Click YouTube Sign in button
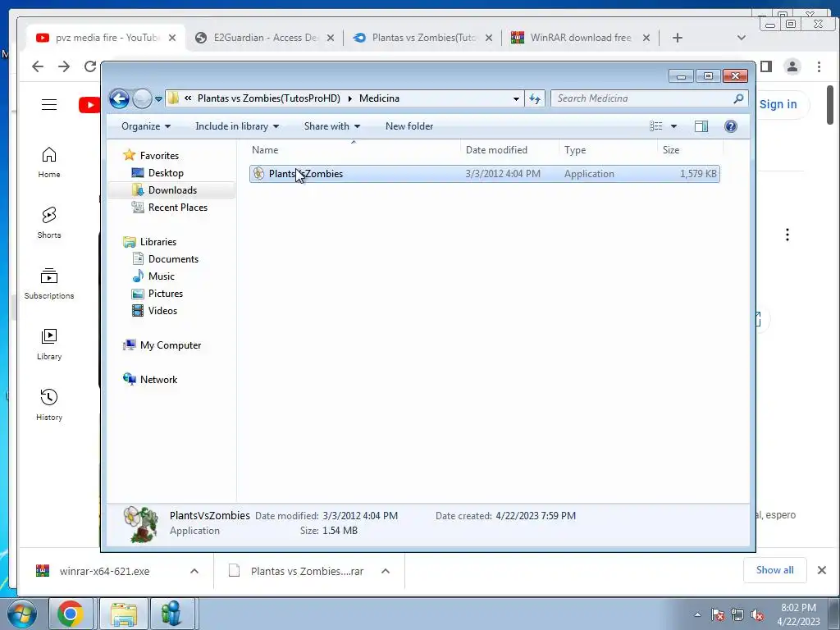The height and width of the screenshot is (630, 840). (778, 104)
